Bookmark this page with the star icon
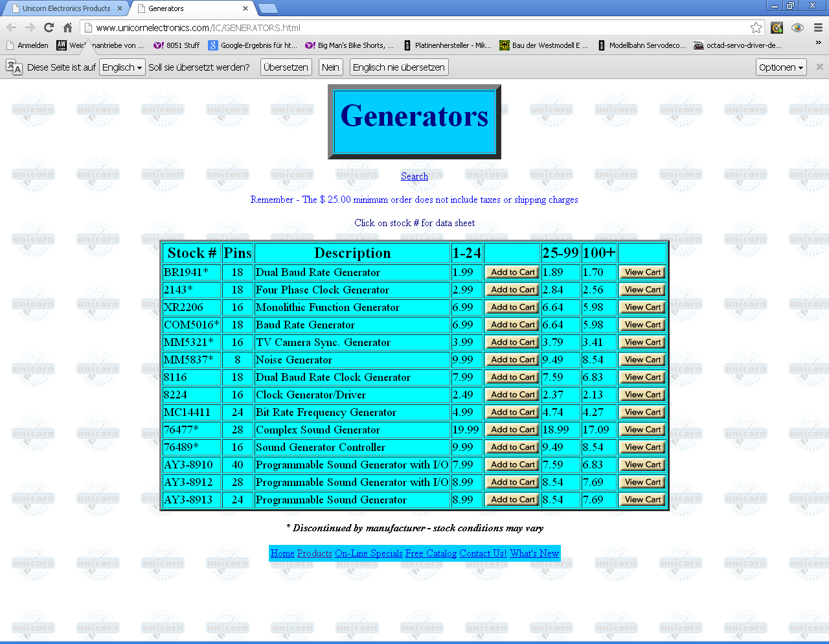829x644 pixels. [x=756, y=27]
